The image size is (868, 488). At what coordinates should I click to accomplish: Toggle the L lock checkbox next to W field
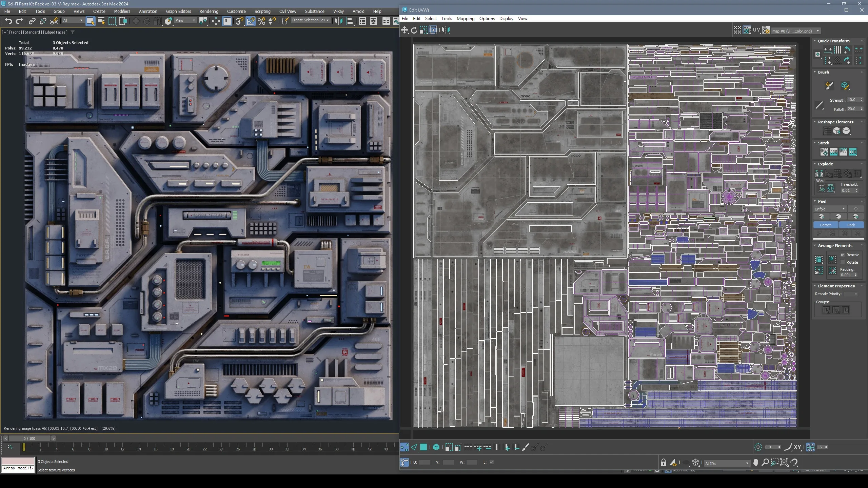coord(492,462)
